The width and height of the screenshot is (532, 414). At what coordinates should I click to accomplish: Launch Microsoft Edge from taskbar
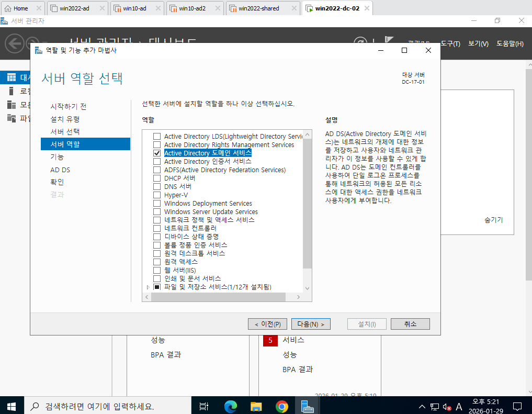coord(230,406)
